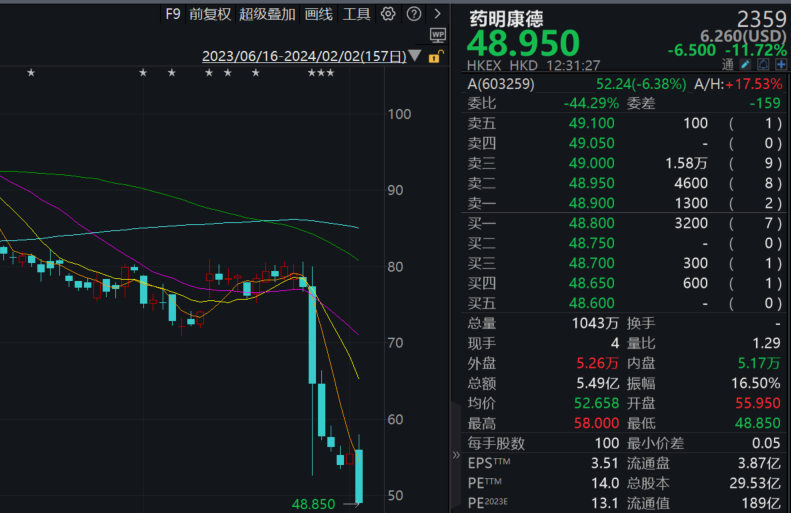Select 买三 price 48.700

591,263
